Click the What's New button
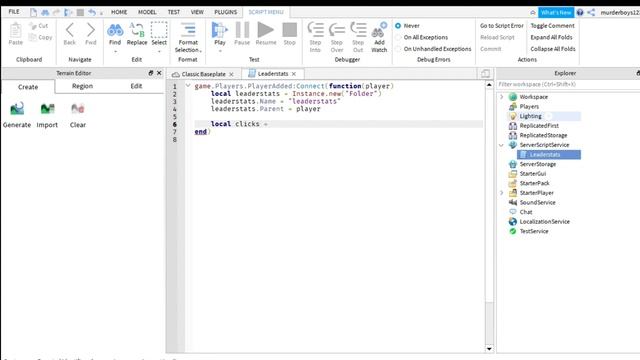The height and width of the screenshot is (360, 640). tap(556, 13)
